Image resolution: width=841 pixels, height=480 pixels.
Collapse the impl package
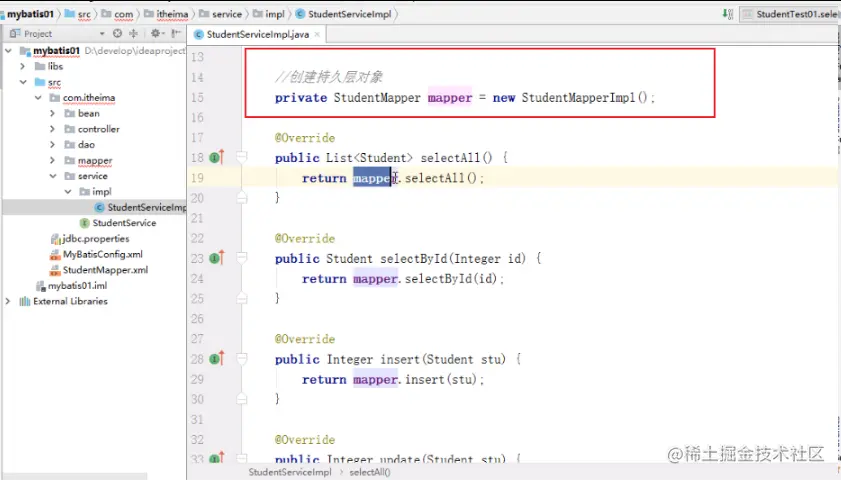pos(68,191)
